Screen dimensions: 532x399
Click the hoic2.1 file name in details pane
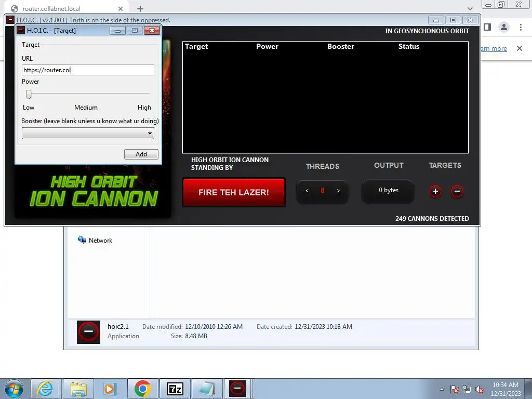click(x=118, y=326)
